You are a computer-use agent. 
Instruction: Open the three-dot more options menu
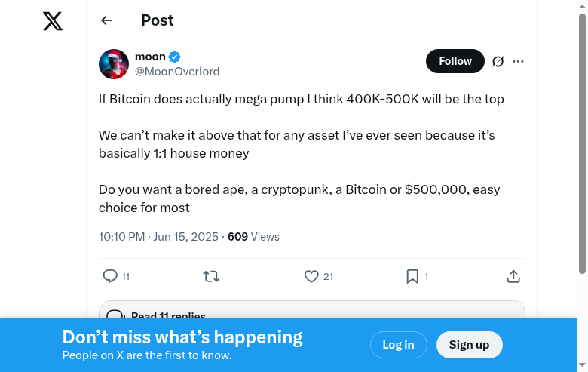[518, 61]
